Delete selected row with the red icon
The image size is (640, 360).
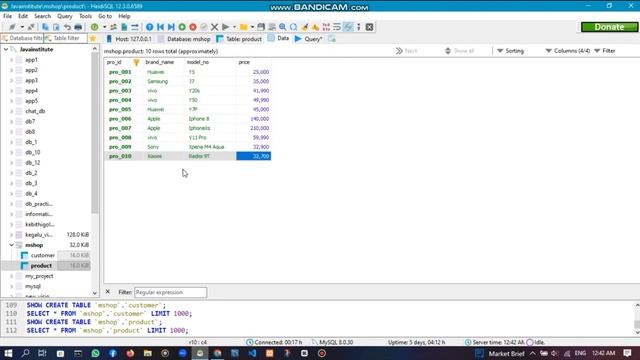pyautogui.click(x=193, y=27)
